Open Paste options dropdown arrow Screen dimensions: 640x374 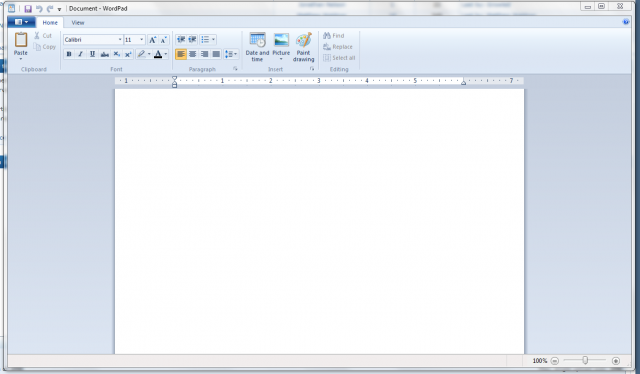[21, 58]
